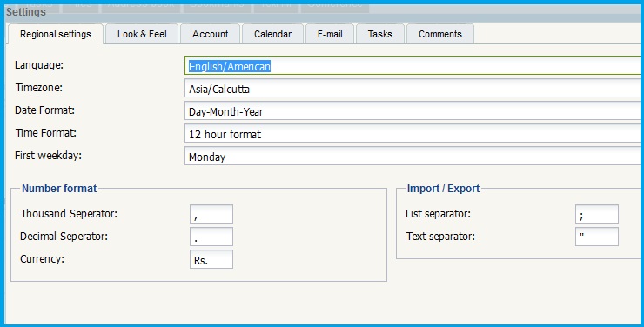Screen dimensions: 644x327
Task: Switch to the Calendar settings tab
Action: 272,34
